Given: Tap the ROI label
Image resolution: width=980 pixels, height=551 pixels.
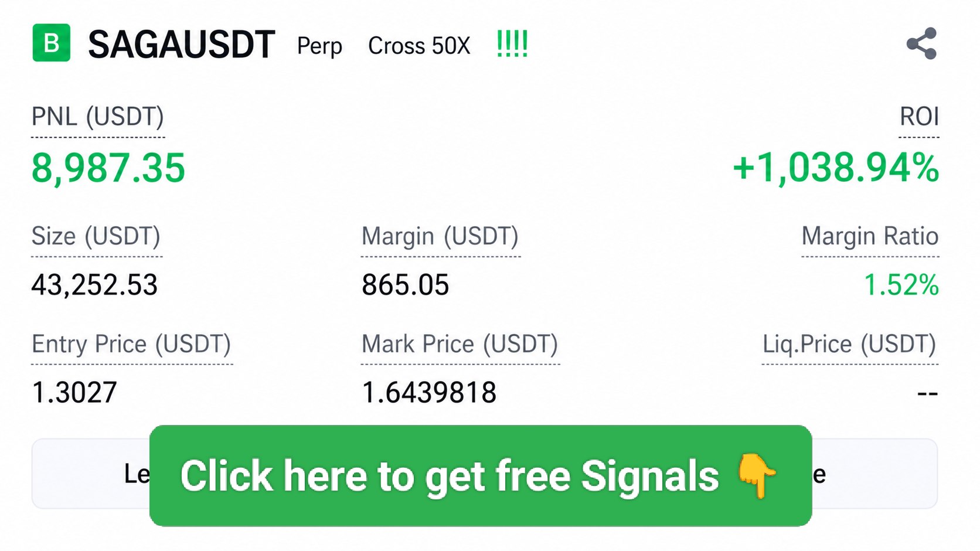Looking at the screenshot, I should (919, 117).
